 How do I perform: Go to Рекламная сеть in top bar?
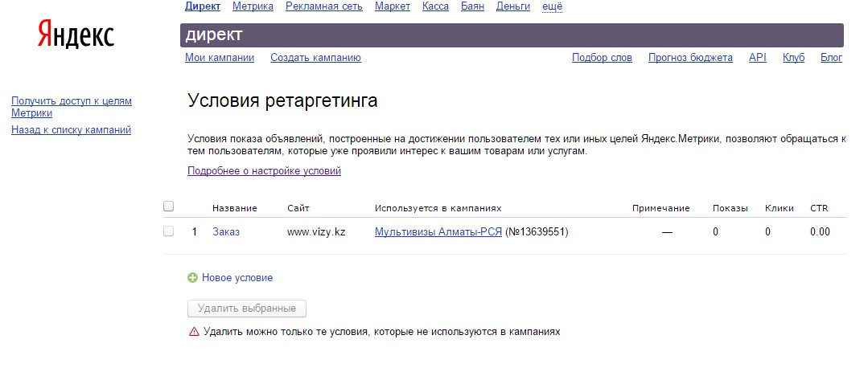324,6
